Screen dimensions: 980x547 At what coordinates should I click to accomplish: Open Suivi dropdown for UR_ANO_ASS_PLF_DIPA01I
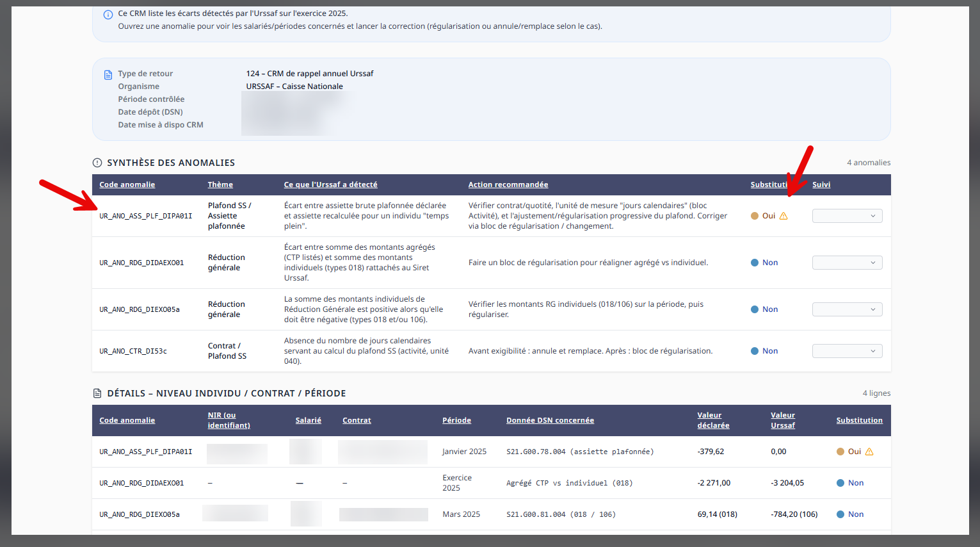[847, 216]
